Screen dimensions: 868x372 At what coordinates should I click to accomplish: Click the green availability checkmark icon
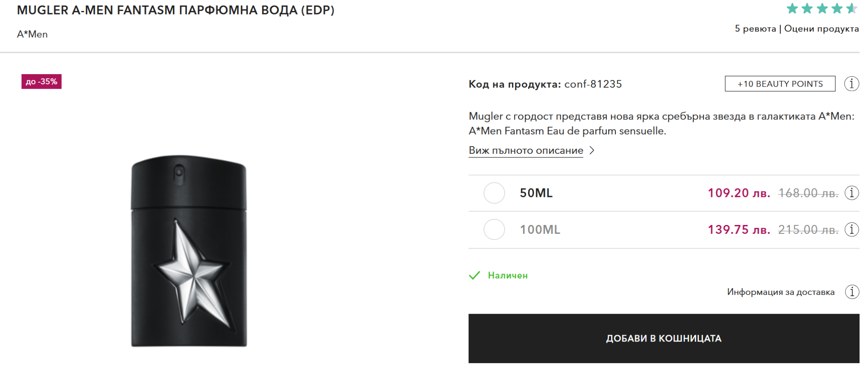(x=475, y=275)
